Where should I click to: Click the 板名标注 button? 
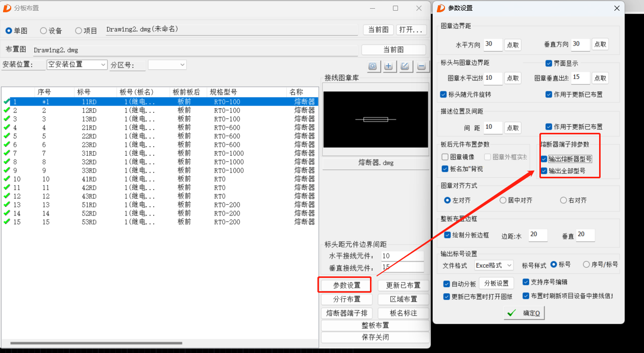pos(403,313)
